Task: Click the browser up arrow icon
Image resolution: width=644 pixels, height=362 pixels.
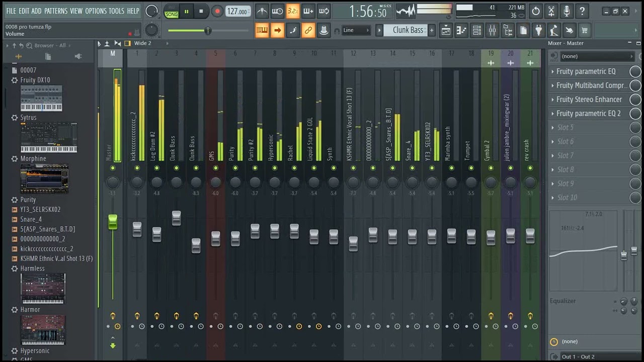Action: (x=14, y=45)
